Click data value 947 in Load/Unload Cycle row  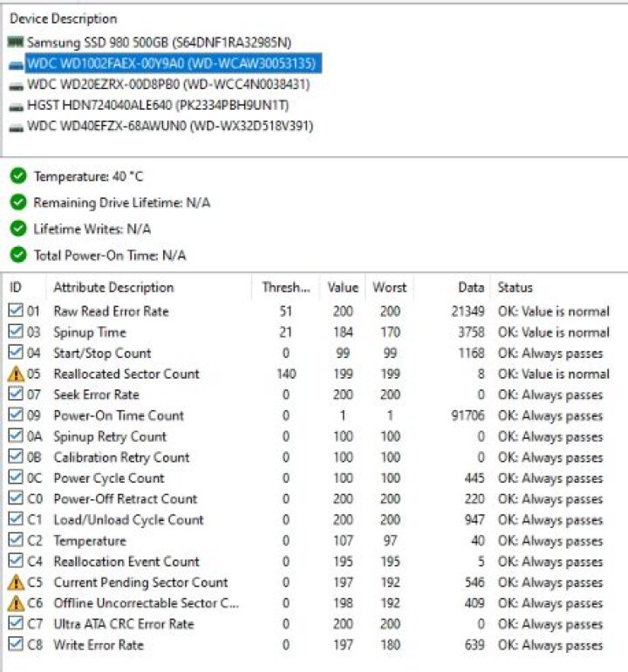point(474,519)
